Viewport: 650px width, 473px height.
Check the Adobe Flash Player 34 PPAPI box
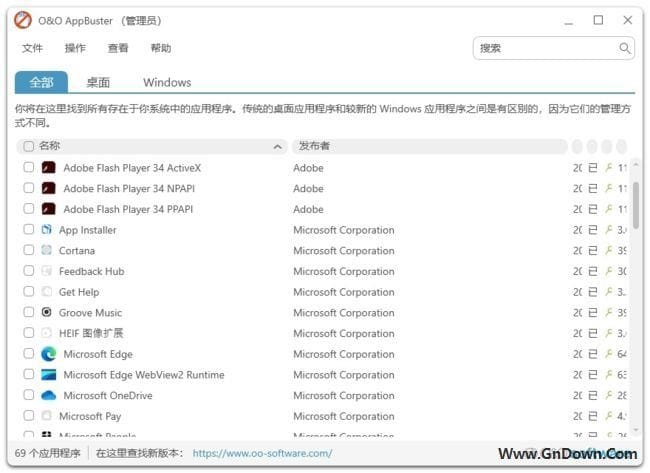point(29,209)
